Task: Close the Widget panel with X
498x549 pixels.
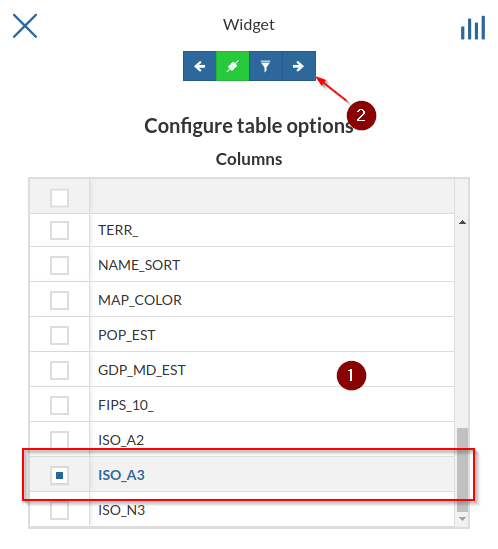Action: click(x=25, y=26)
